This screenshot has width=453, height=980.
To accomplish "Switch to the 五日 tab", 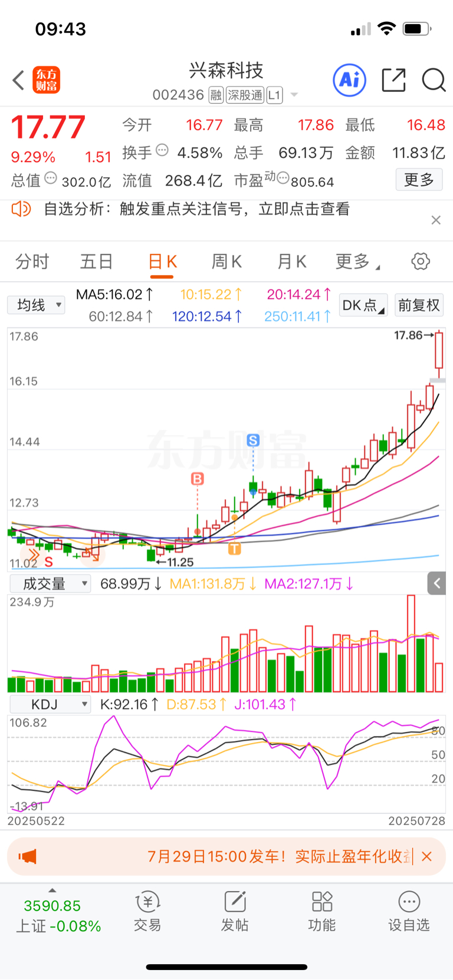I will tap(97, 261).
